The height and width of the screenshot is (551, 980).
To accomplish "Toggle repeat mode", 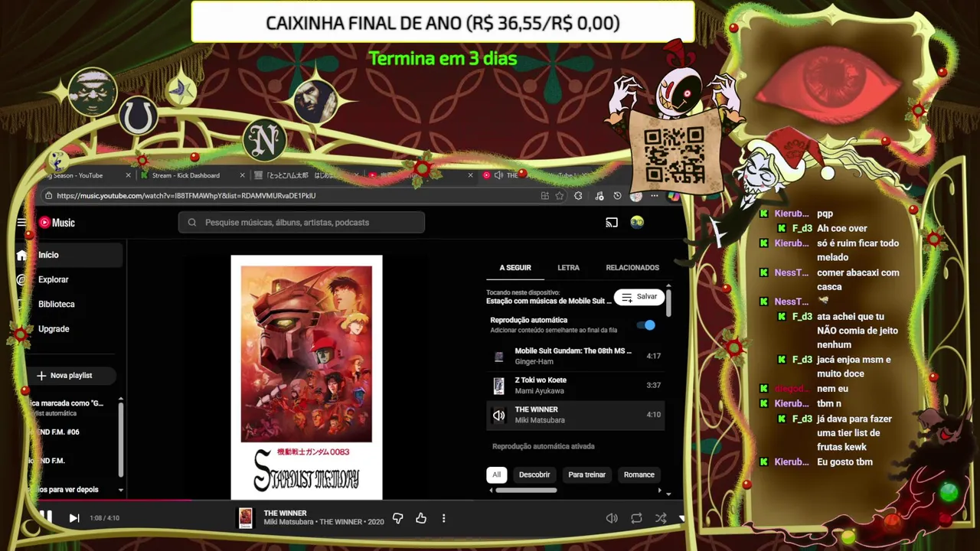I will [636, 518].
